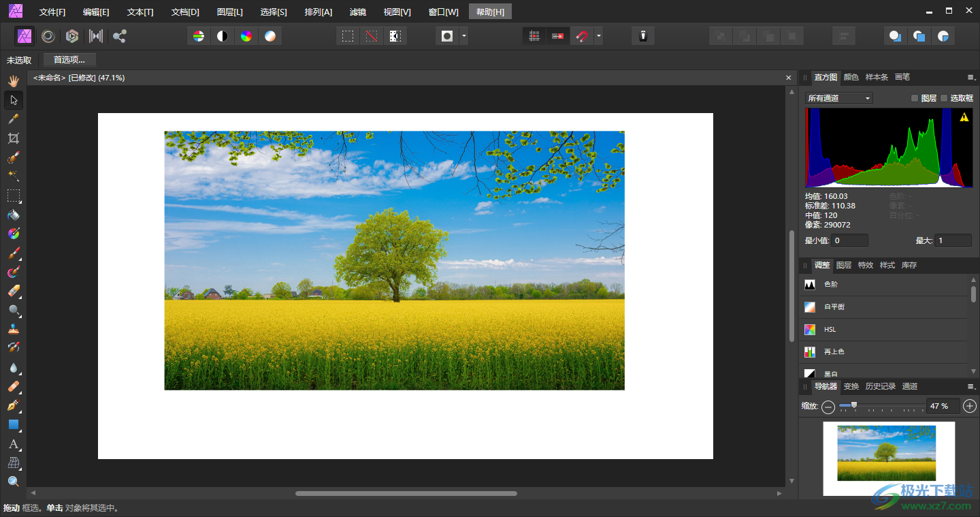Select the Pen tool
The height and width of the screenshot is (517, 980).
[13, 406]
